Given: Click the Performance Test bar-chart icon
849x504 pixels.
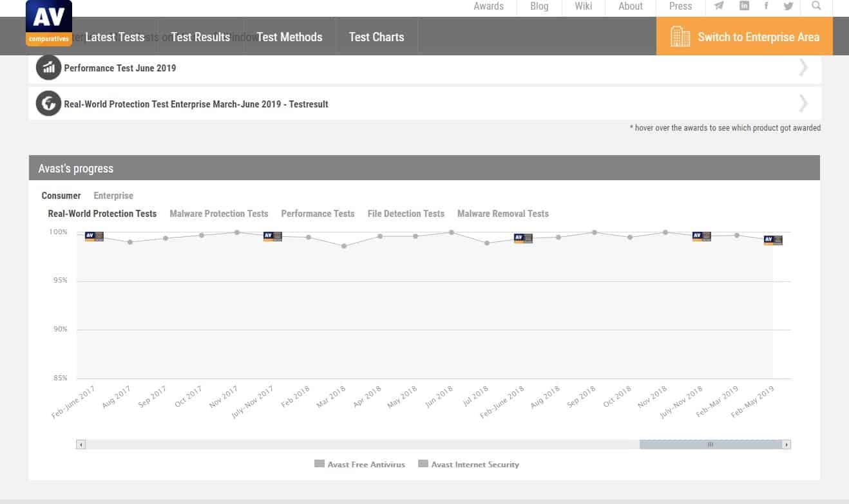Looking at the screenshot, I should tap(48, 68).
